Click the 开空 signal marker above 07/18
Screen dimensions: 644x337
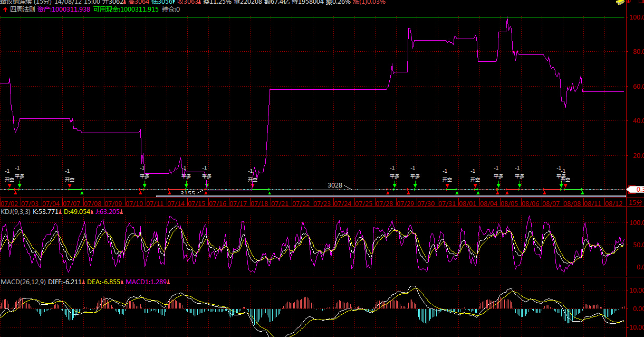[253, 180]
